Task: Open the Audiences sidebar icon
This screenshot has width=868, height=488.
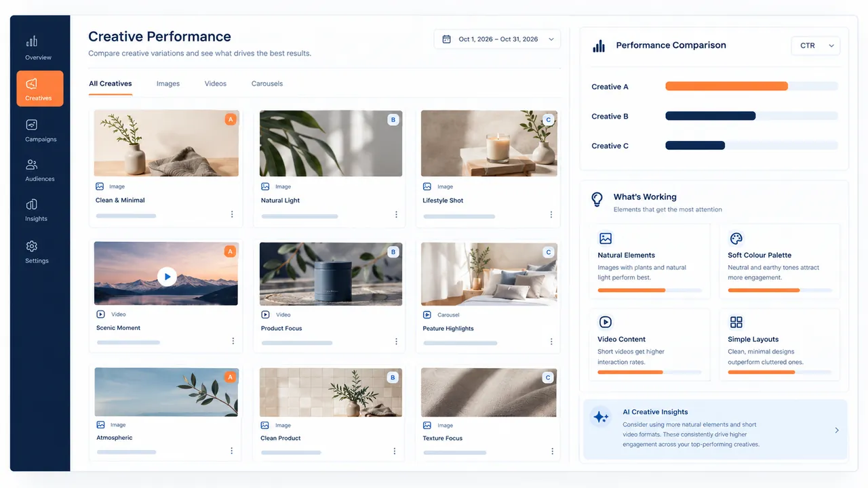Action: click(x=32, y=165)
